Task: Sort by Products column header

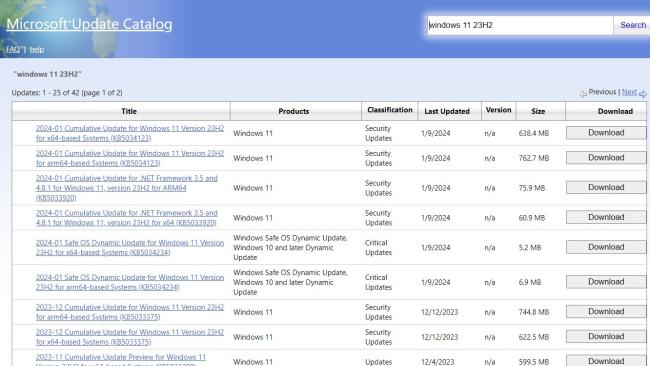Action: (293, 111)
